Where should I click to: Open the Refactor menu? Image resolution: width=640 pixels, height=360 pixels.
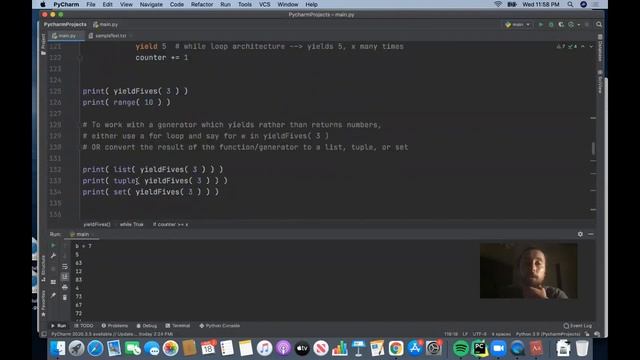202,4
